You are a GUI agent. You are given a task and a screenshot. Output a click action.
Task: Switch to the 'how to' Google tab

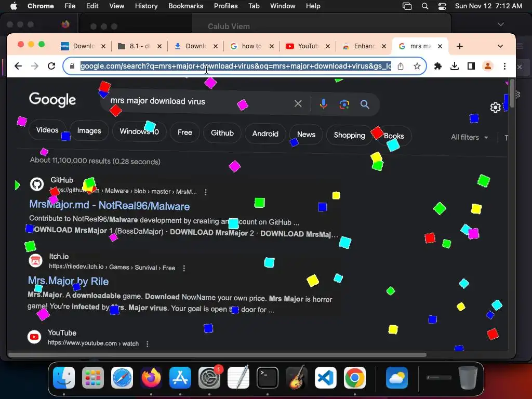(x=251, y=46)
